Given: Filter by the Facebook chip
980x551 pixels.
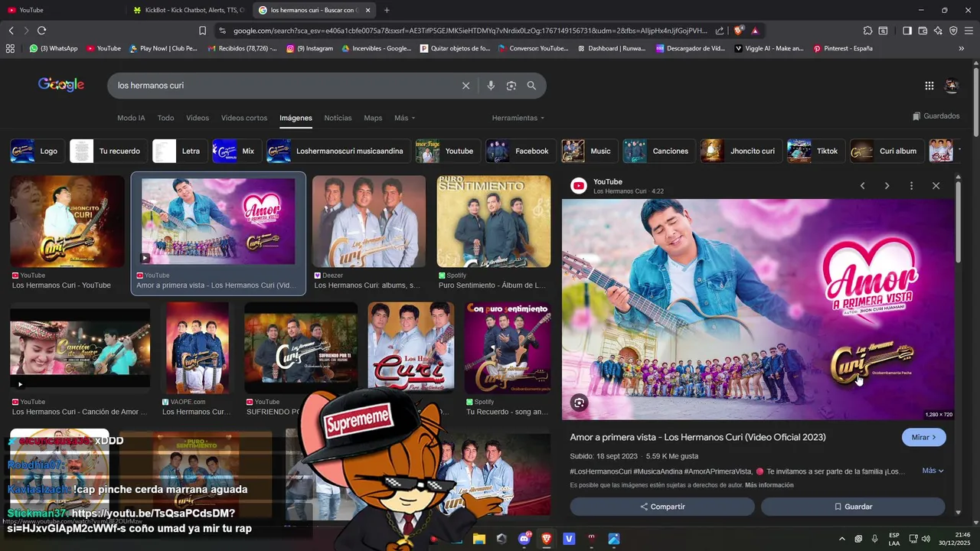Looking at the screenshot, I should pyautogui.click(x=519, y=151).
